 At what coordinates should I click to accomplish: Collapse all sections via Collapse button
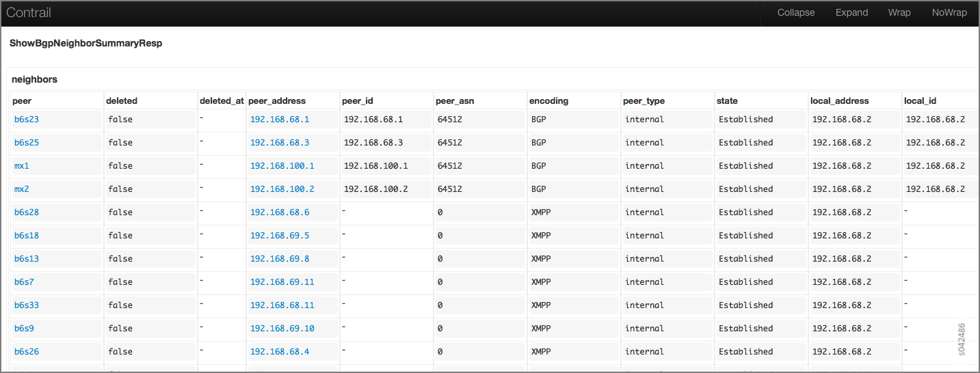(796, 13)
